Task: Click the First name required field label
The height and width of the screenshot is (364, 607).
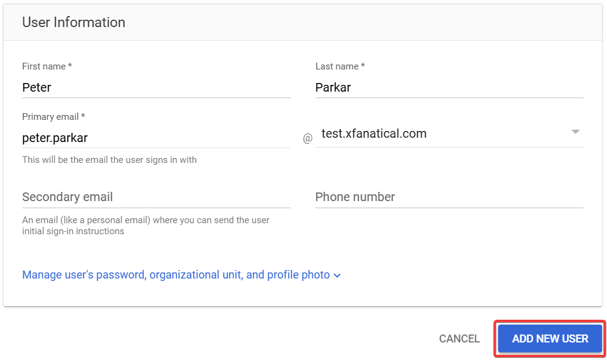Action: [x=46, y=66]
